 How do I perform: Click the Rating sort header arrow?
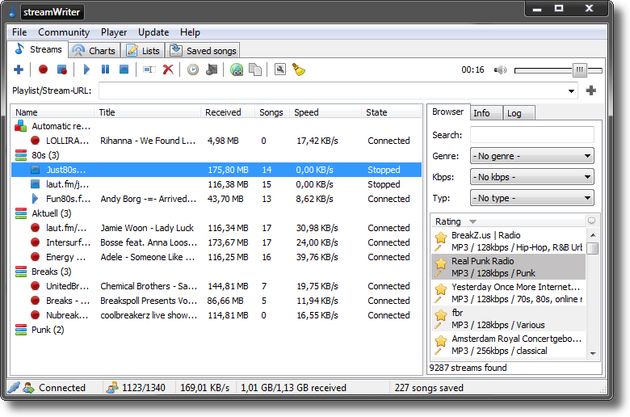[x=473, y=222]
